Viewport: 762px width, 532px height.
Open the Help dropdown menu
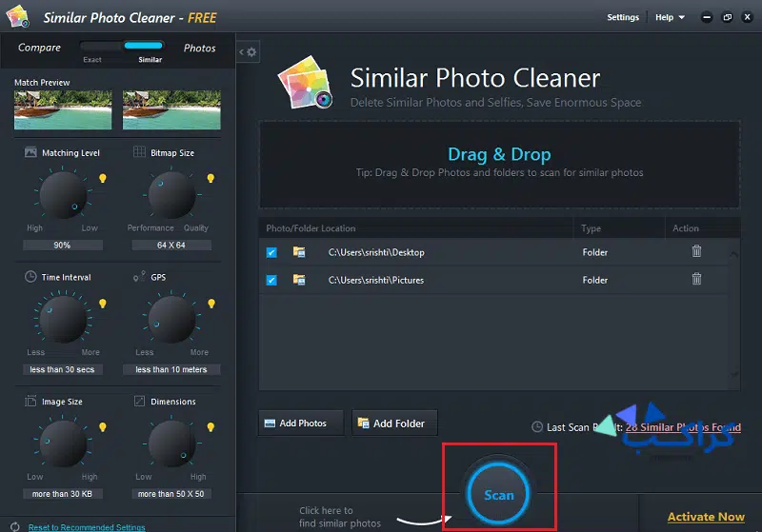(x=670, y=17)
